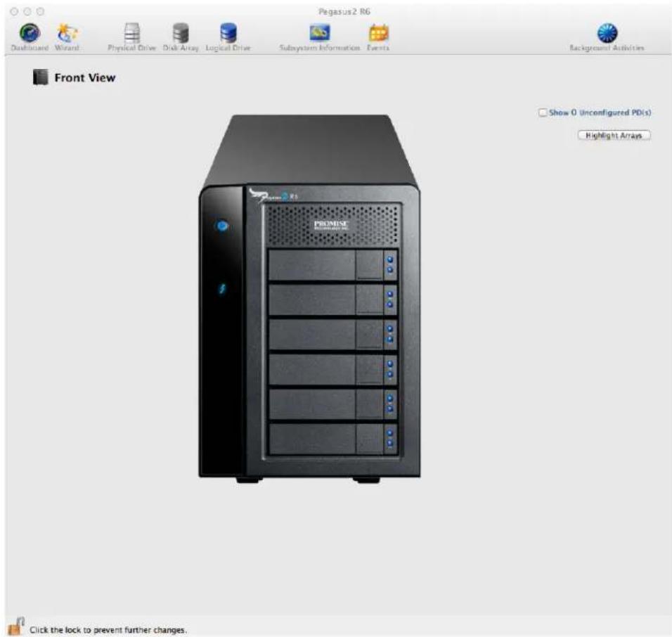Open Subsystem Information page

tap(320, 37)
